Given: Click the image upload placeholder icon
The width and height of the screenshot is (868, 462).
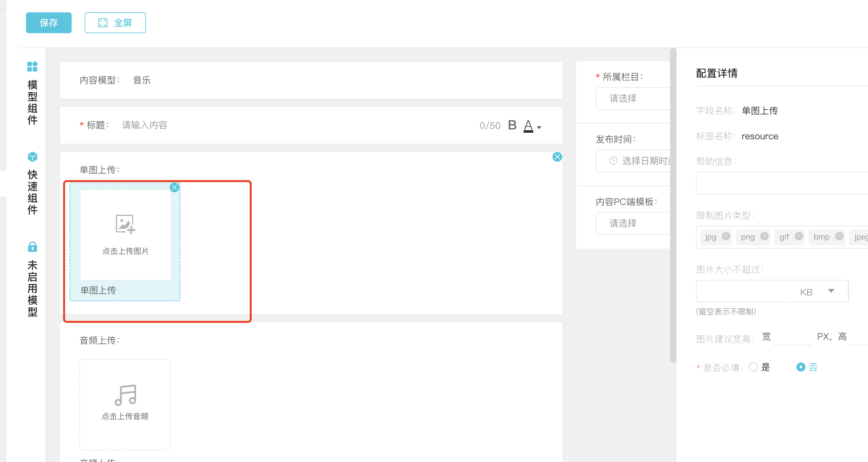Looking at the screenshot, I should coord(125,224).
